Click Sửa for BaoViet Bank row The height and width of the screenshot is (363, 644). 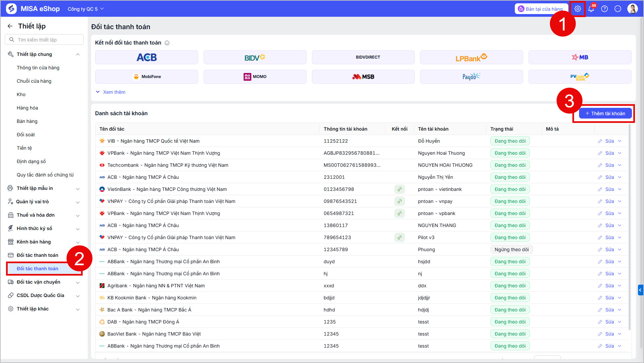coord(610,334)
